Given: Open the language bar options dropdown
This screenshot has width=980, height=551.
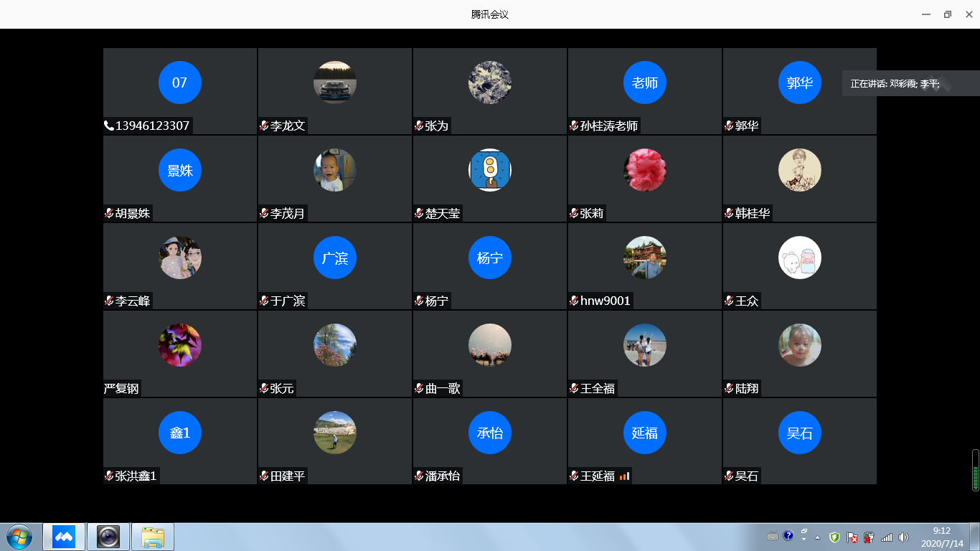Looking at the screenshot, I should point(804,539).
